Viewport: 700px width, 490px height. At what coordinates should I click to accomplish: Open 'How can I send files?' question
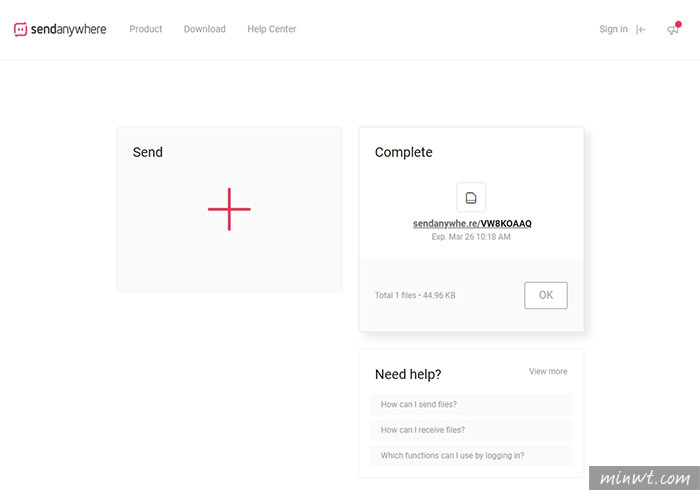[471, 404]
